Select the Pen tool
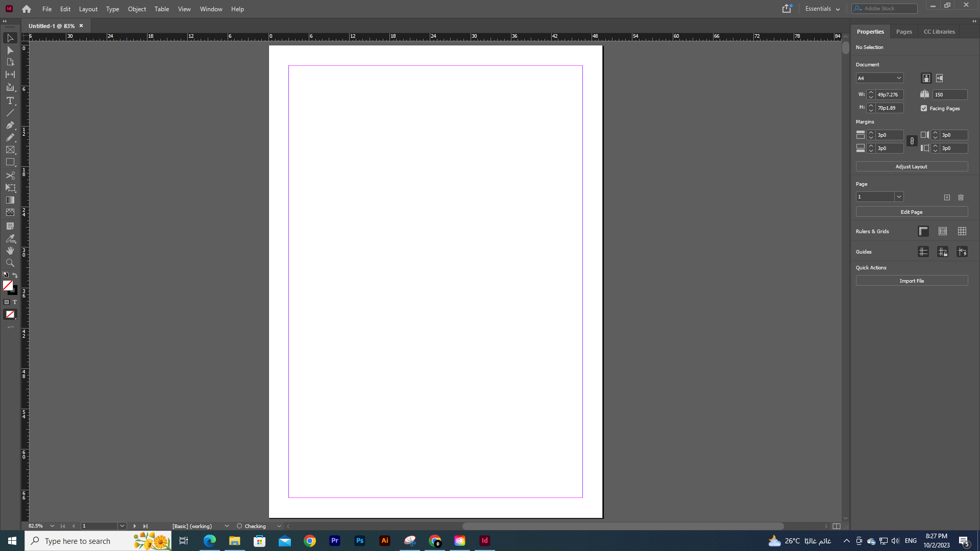 coord(10,126)
